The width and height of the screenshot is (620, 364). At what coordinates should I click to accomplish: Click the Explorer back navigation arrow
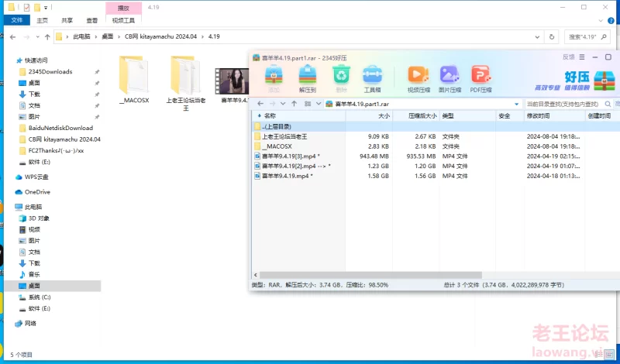pyautogui.click(x=12, y=36)
